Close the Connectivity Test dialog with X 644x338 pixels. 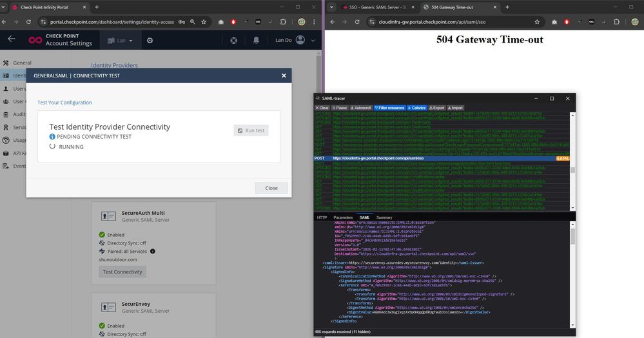(284, 75)
